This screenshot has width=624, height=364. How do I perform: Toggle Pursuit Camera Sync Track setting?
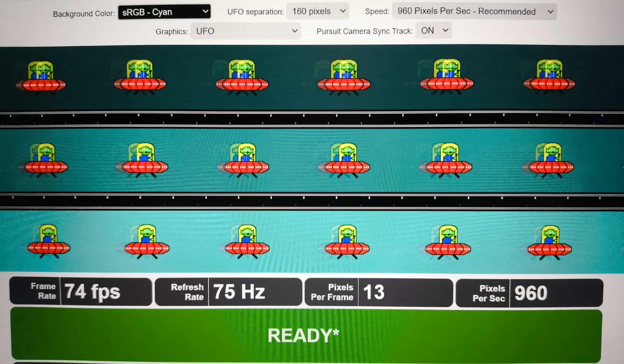[x=434, y=30]
